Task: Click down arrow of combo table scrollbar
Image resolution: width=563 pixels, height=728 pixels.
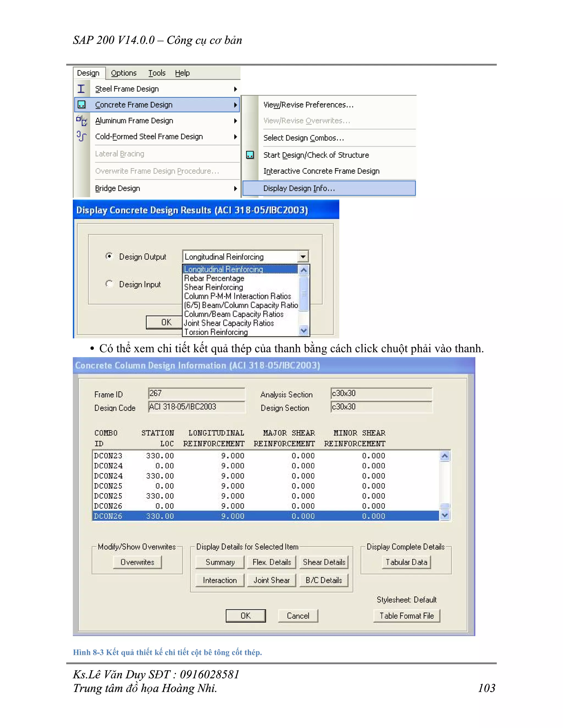Action: click(x=445, y=515)
